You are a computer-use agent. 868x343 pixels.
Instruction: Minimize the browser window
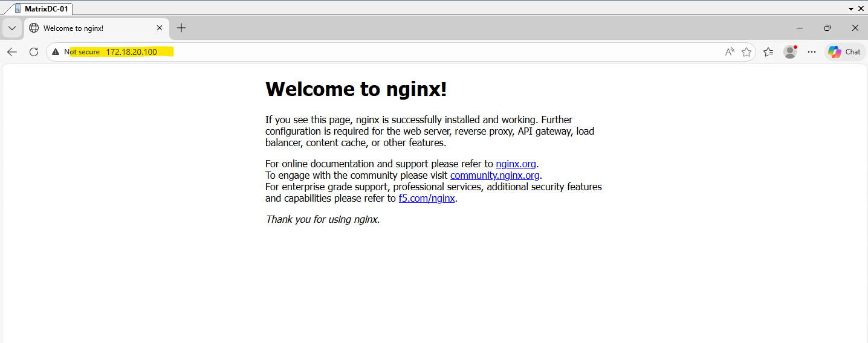click(800, 28)
